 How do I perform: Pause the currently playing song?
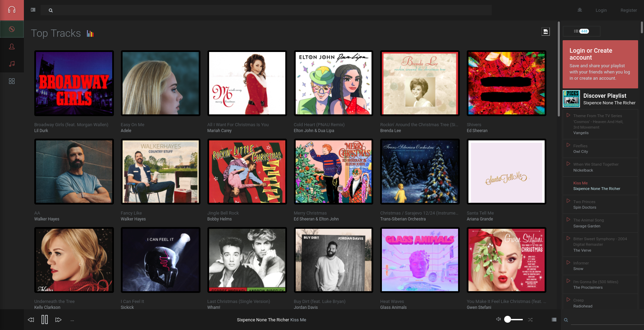45,320
